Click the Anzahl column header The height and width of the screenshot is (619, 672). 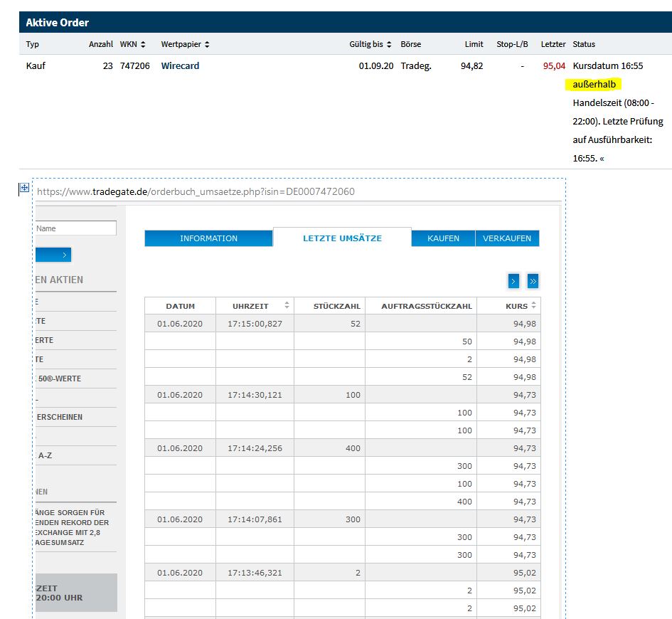click(101, 44)
